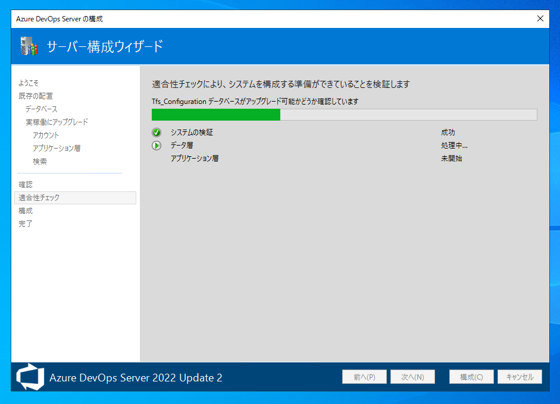This screenshot has width=560, height=404.
Task: Close the Azure DevOps Server configuration window
Action: pos(540,19)
